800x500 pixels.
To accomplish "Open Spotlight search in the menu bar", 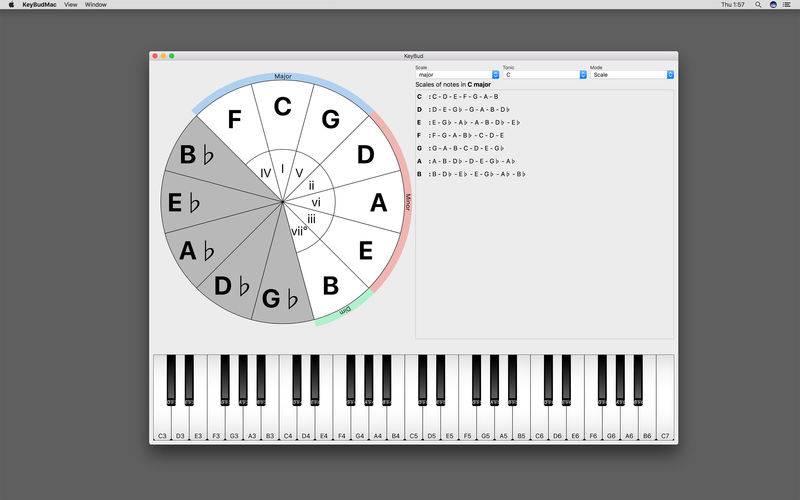I will click(757, 5).
